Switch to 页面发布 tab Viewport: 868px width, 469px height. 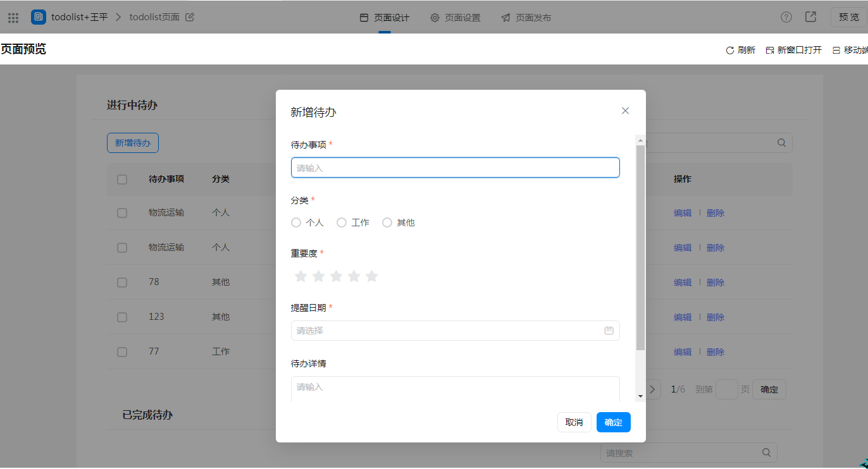click(x=526, y=18)
